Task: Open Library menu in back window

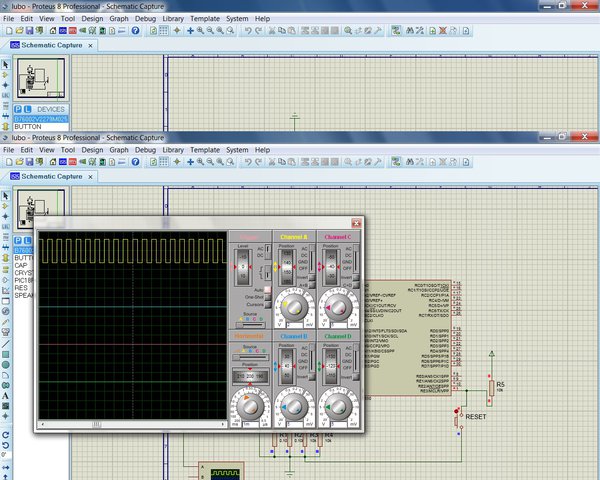Action: click(173, 18)
